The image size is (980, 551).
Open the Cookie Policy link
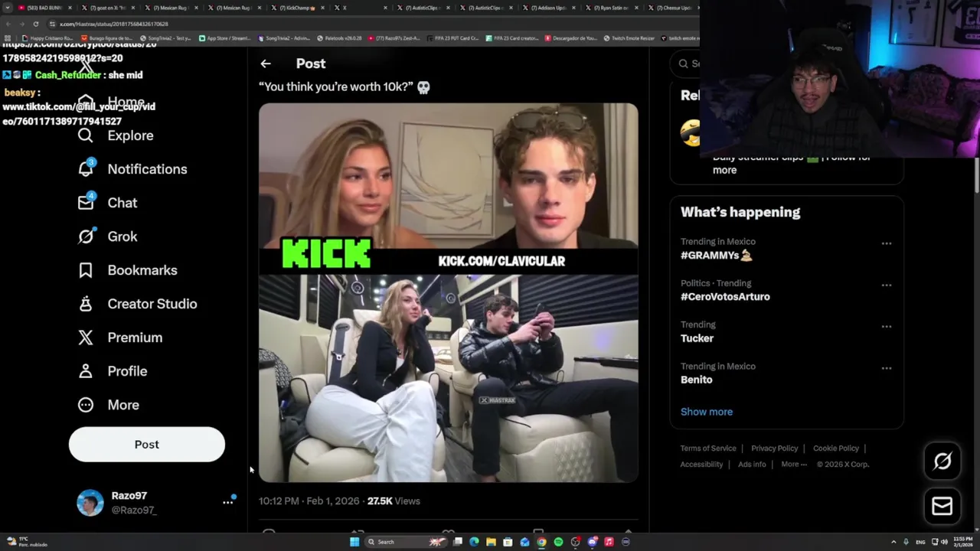click(x=836, y=448)
